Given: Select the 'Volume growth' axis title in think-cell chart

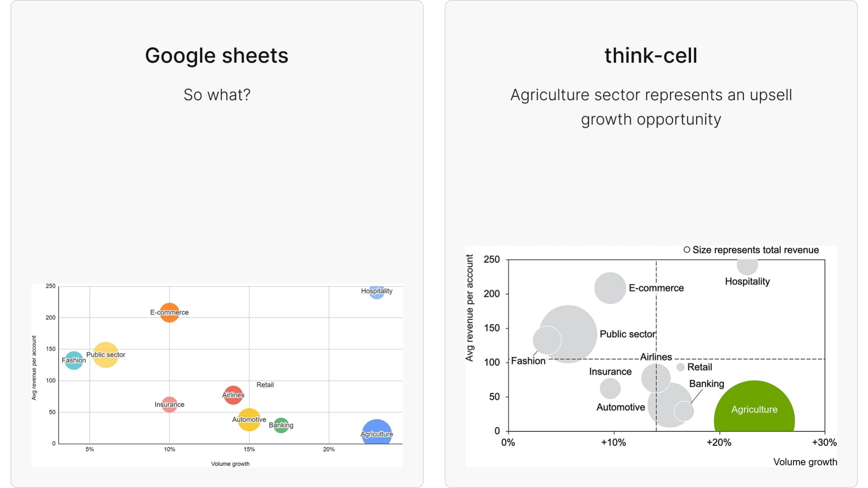Looking at the screenshot, I should 805,462.
